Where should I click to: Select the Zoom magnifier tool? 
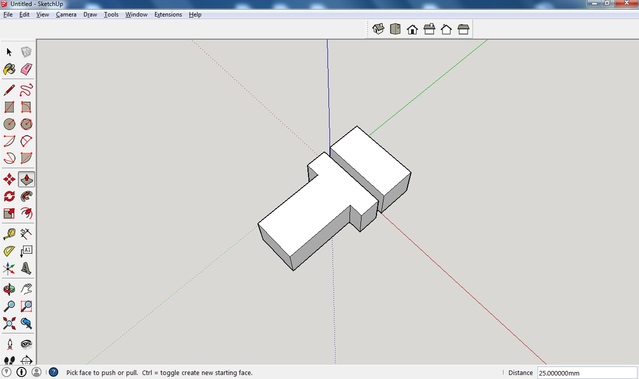tap(9, 306)
